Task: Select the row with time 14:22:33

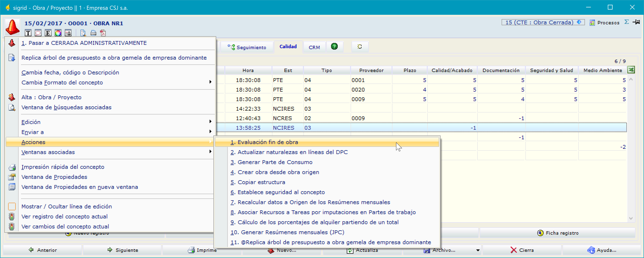Action: click(421, 108)
